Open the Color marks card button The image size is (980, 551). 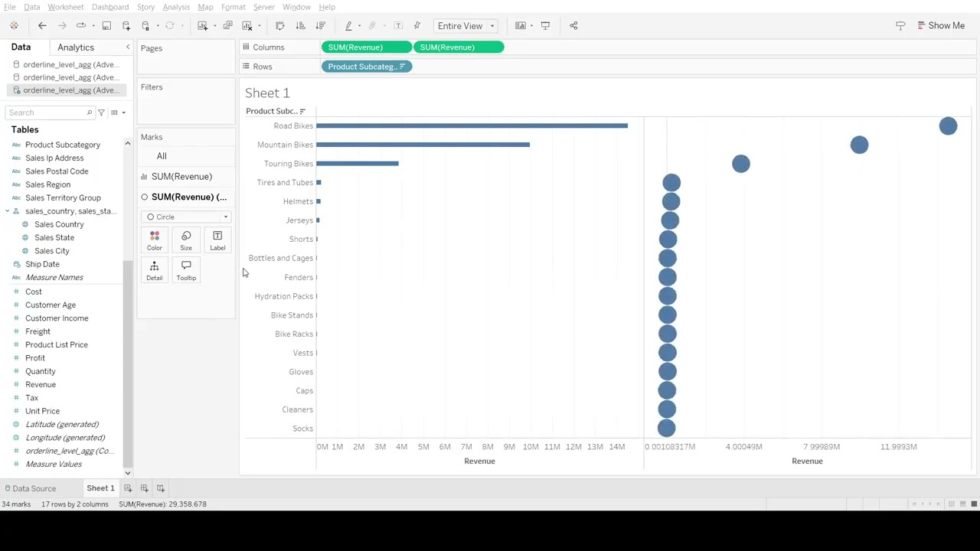(x=155, y=240)
